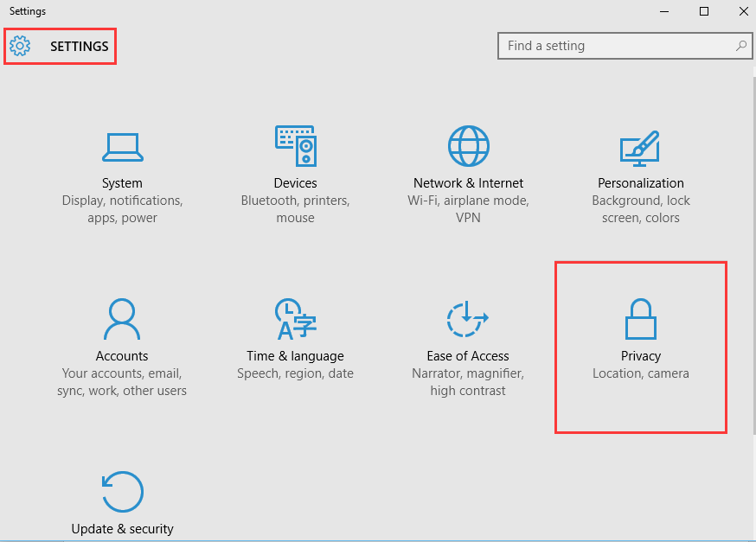The width and height of the screenshot is (756, 542).
Task: Click the Accounts label
Action: click(x=122, y=356)
